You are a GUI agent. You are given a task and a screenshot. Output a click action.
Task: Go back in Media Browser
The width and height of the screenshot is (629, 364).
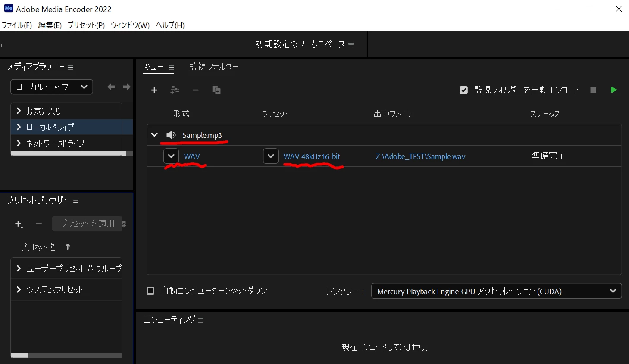(x=111, y=87)
